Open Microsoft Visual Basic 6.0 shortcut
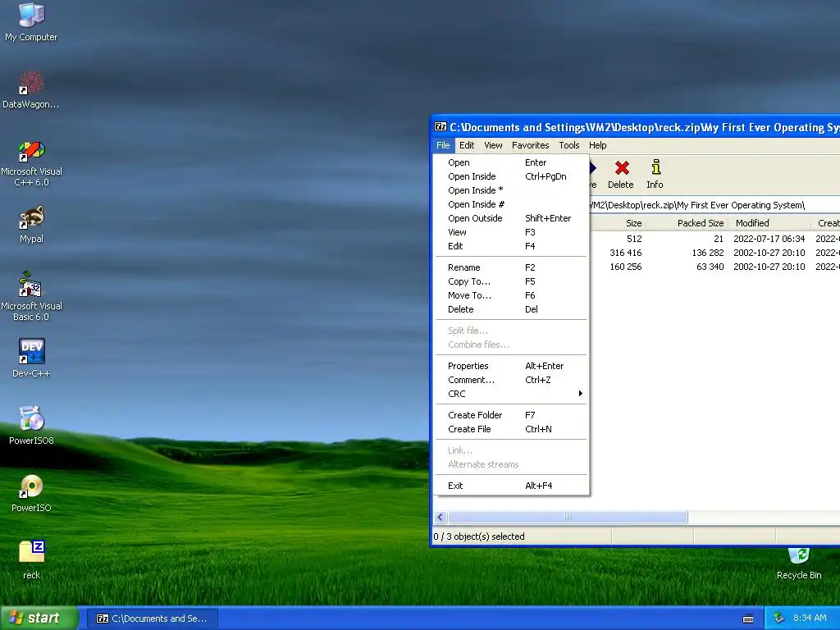This screenshot has width=840, height=630. tap(32, 295)
